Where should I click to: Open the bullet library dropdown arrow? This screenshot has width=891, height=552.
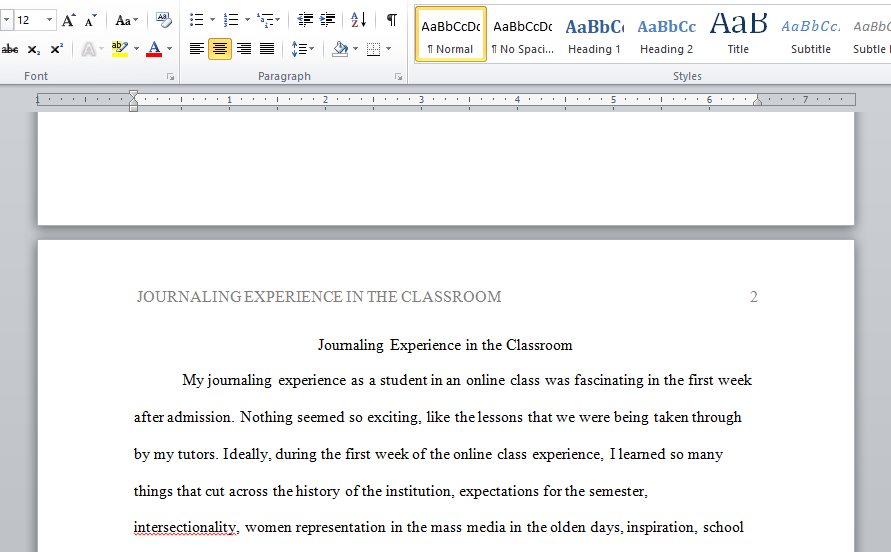[213, 20]
